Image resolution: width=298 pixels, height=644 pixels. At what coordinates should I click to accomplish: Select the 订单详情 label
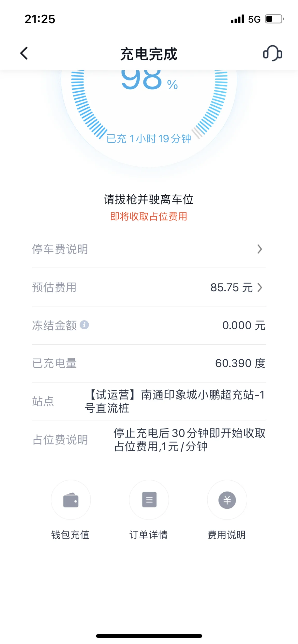click(x=149, y=535)
